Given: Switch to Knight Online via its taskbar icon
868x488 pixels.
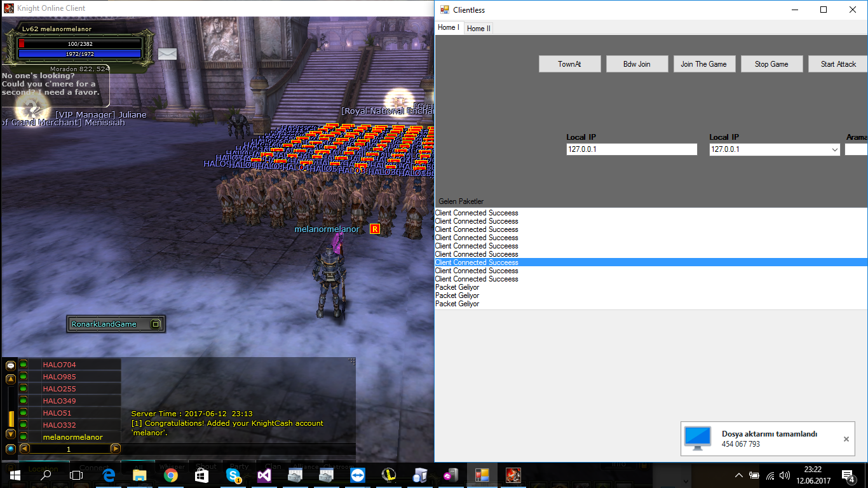Looking at the screenshot, I should 513,475.
